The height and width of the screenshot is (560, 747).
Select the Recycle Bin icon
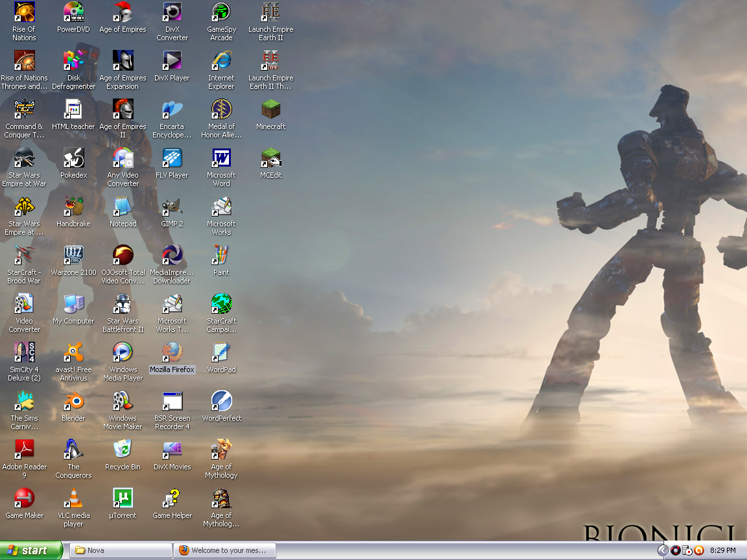[123, 451]
